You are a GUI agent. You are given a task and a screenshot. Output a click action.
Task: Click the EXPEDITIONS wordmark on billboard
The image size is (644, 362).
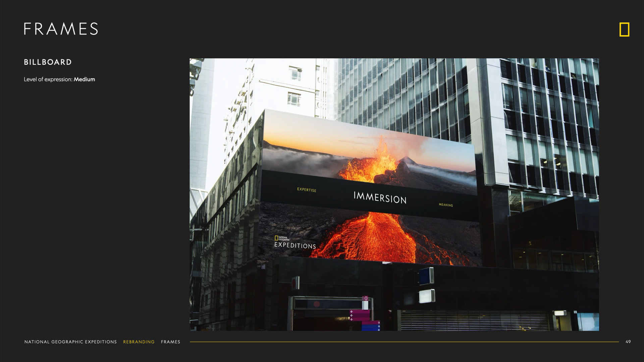(x=295, y=245)
